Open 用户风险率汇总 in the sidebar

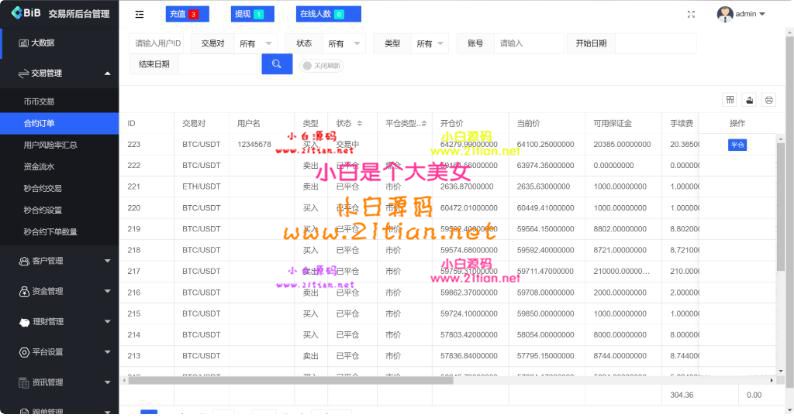[50, 145]
